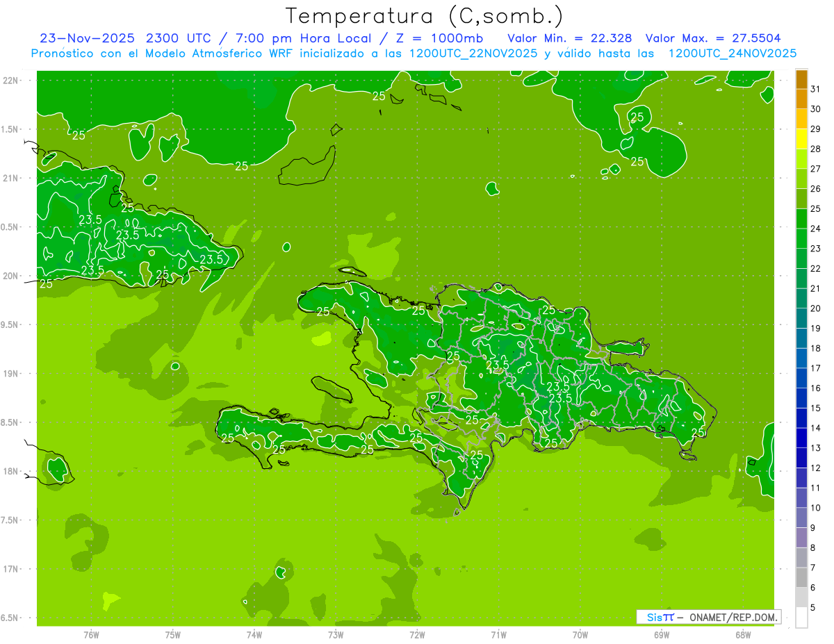Click the yellow swatch between 28 and 29
Screen dimensions: 834x644
coord(801,140)
